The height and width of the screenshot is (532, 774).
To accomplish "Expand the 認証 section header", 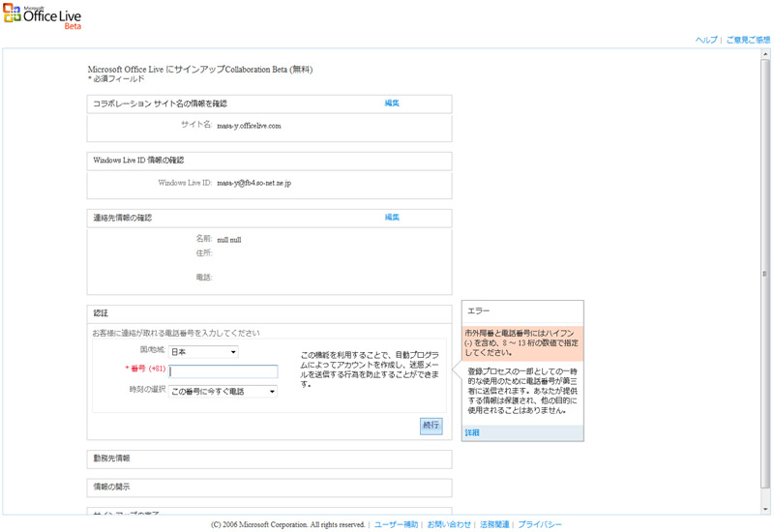I will pyautogui.click(x=270, y=313).
